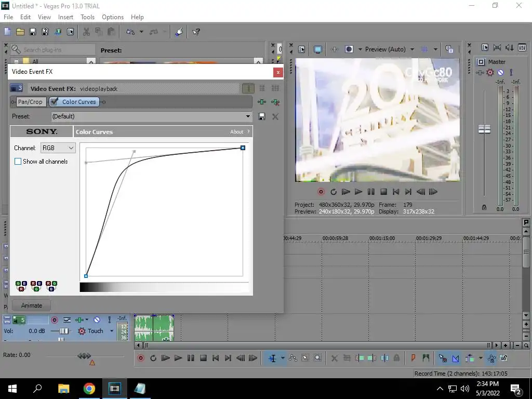Open project properties from the main toolbar
The image size is (532, 399).
[70, 32]
